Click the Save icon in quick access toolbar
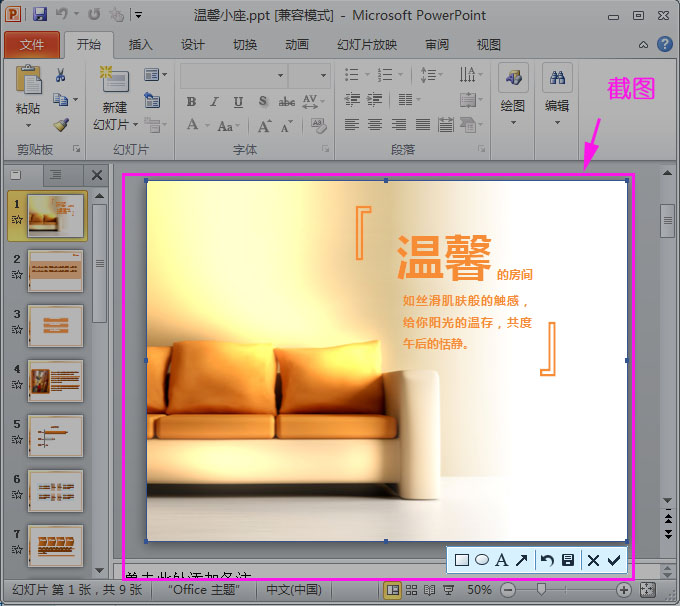The width and height of the screenshot is (680, 606). [x=40, y=15]
